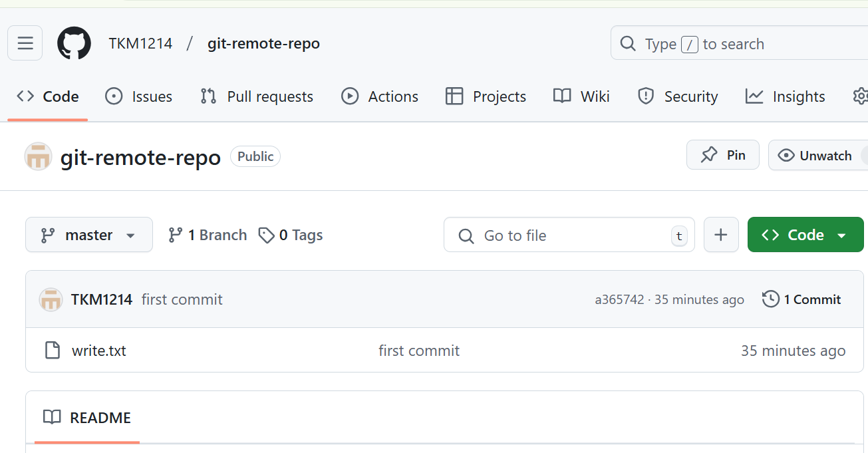Open the Projects tab

pyautogui.click(x=486, y=96)
